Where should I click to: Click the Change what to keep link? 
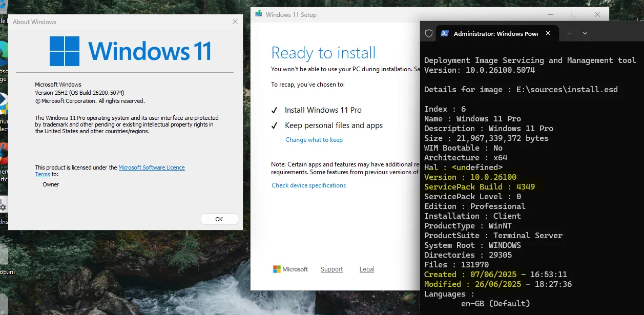pyautogui.click(x=314, y=140)
